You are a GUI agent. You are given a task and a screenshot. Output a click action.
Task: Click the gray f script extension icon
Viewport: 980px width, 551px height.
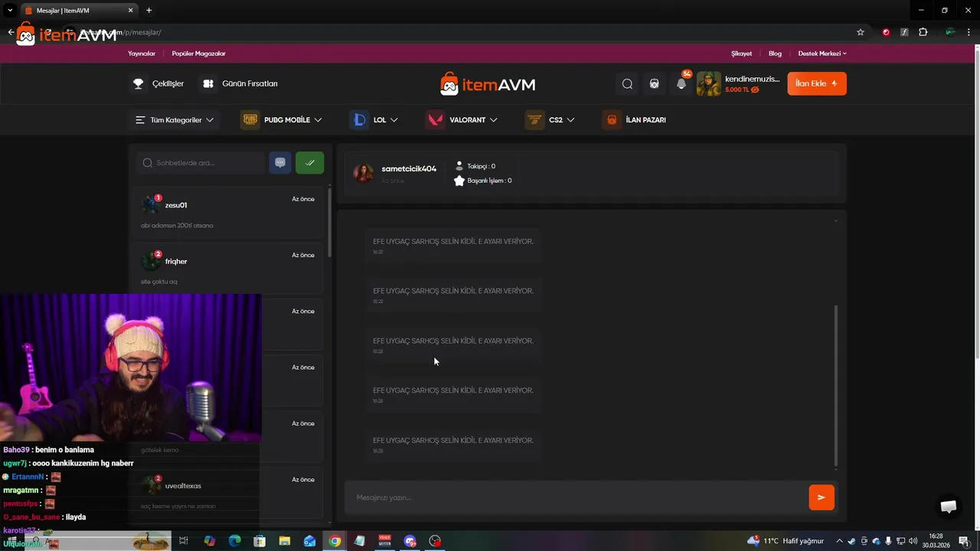904,32
